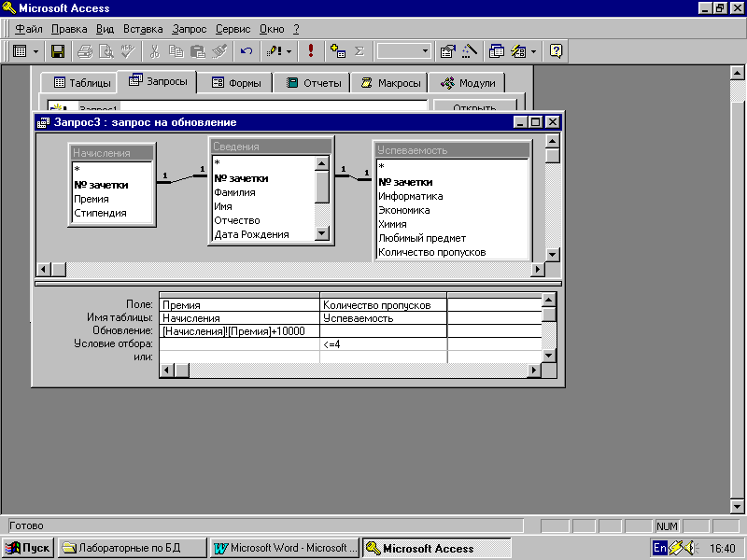The image size is (747, 560).
Task: Open the Окно menu
Action: pyautogui.click(x=272, y=29)
